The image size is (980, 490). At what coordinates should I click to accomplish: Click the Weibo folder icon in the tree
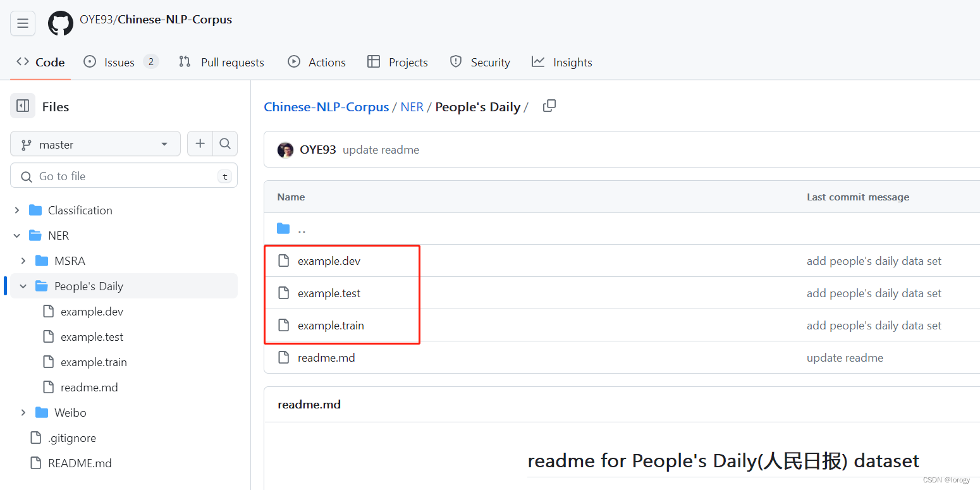pyautogui.click(x=42, y=412)
